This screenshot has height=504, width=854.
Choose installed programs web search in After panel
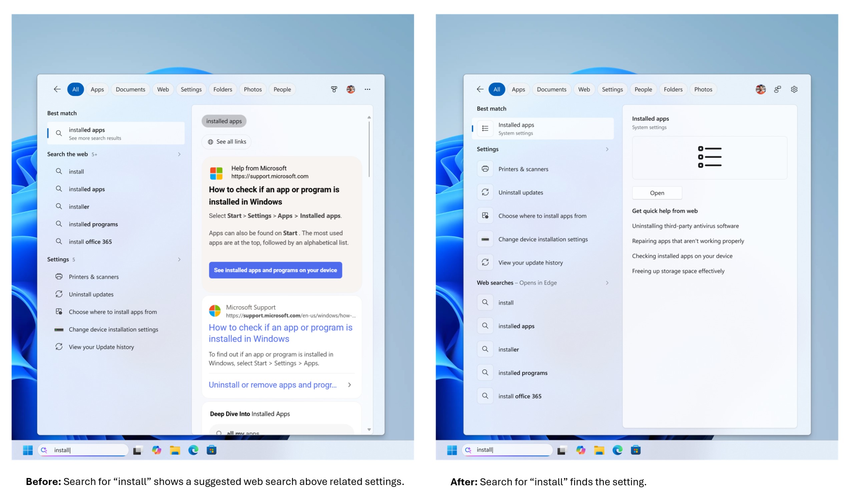[x=543, y=373]
